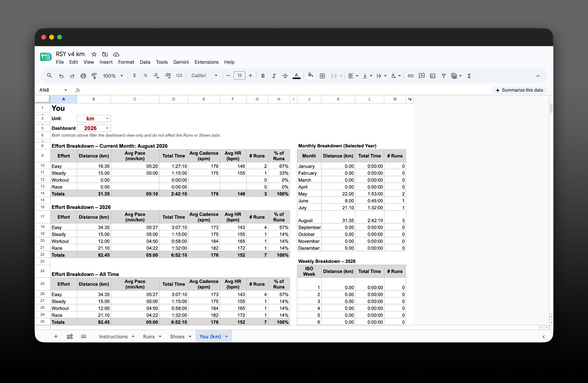Open the Unit km dropdown
Viewport: 588px width, 383px height.
click(94, 119)
